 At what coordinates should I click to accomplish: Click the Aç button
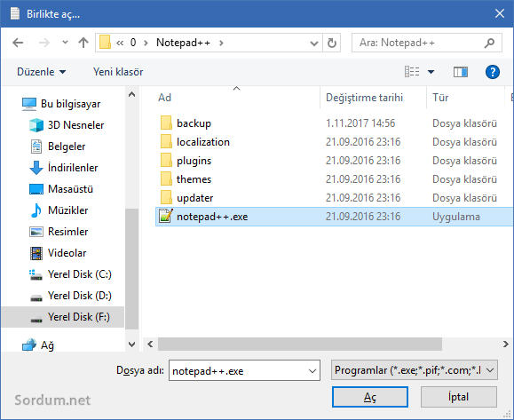pyautogui.click(x=370, y=397)
